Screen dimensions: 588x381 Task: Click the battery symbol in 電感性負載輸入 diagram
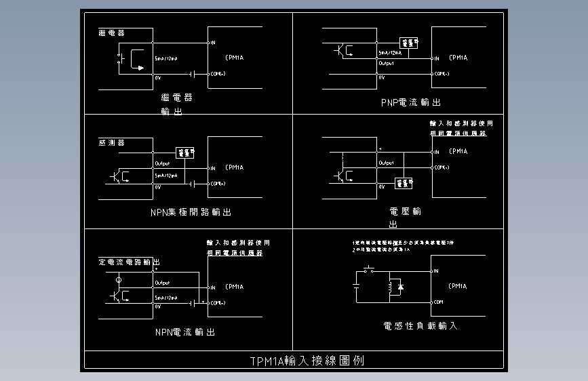(x=356, y=286)
